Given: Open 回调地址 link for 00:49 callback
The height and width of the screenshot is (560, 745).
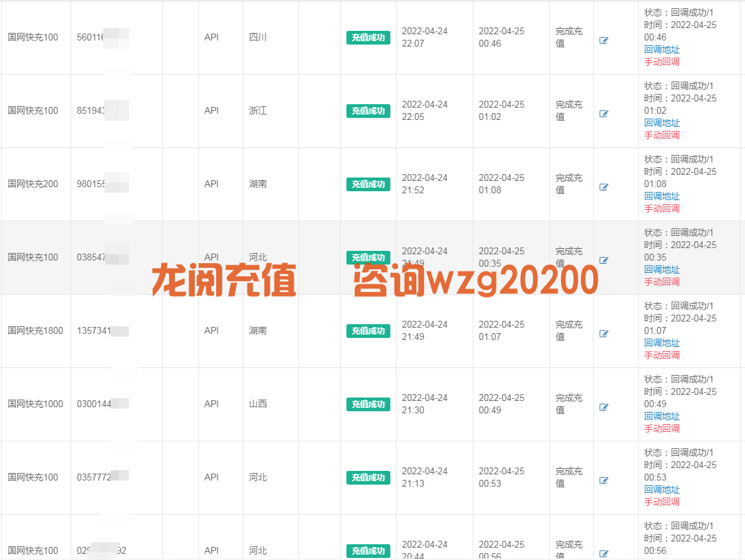Looking at the screenshot, I should [x=662, y=416].
